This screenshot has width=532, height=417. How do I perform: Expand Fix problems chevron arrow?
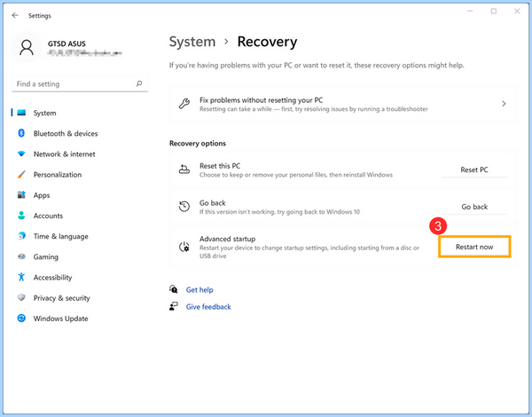[x=504, y=104]
